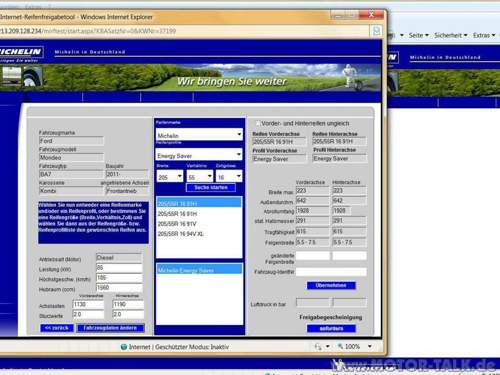Image resolution: width=500 pixels, height=375 pixels.
Task: Click the 'anfordern' button under Freigabebescheinigung
Action: (331, 329)
